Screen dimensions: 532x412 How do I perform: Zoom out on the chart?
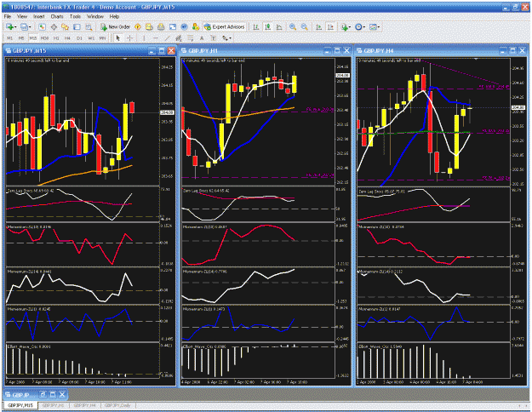point(305,26)
